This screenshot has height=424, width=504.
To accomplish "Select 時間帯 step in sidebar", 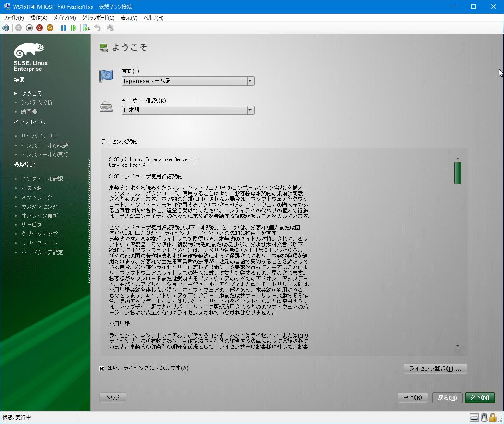I will [29, 111].
